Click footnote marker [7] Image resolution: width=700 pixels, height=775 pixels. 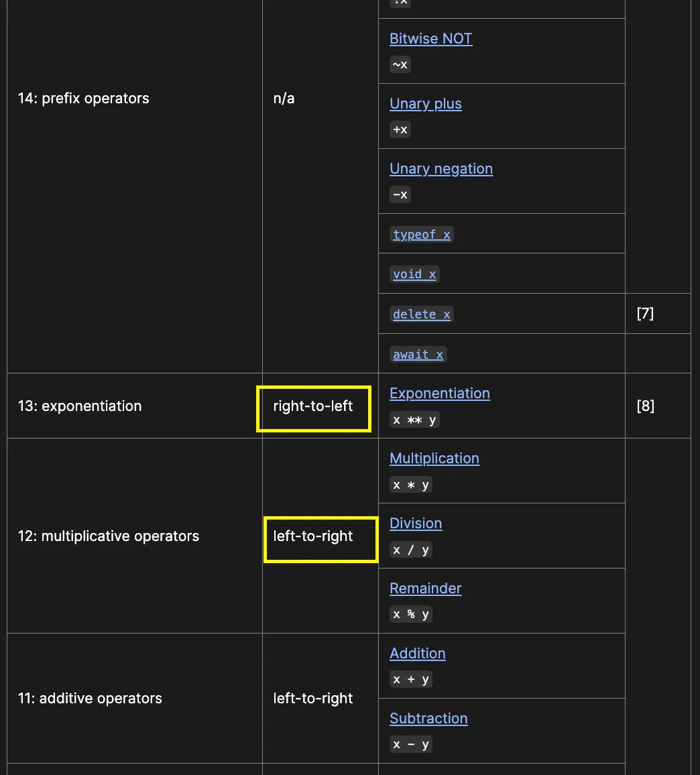coord(645,313)
